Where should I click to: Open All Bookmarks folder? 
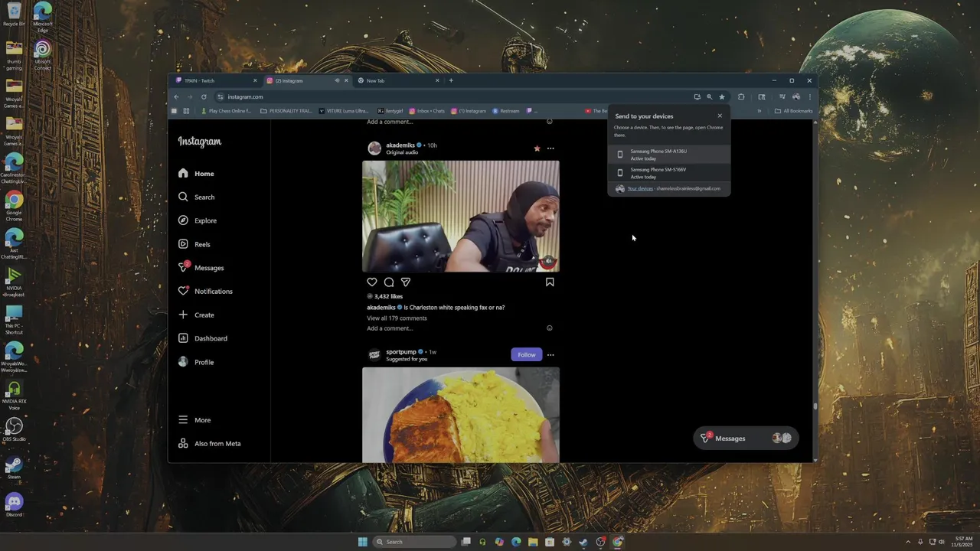coord(793,111)
